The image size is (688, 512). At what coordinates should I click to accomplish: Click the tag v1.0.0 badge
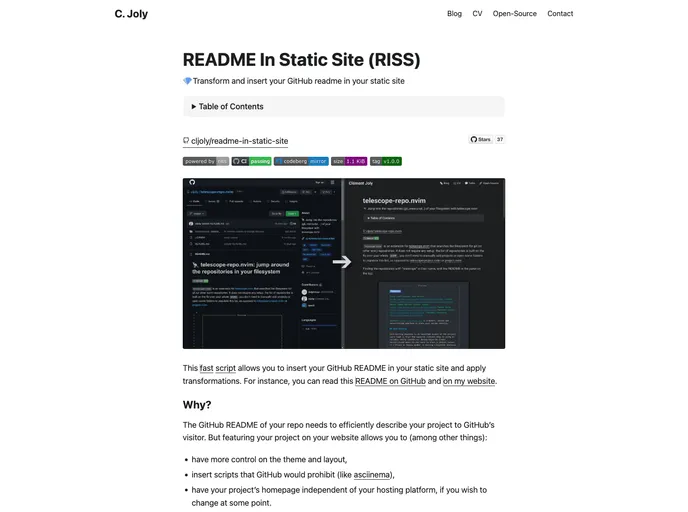click(386, 161)
